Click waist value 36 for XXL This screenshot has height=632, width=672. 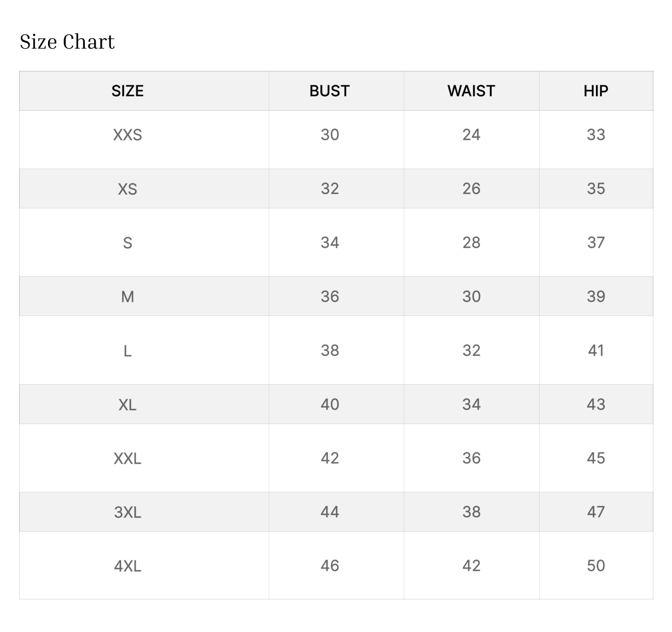[471, 458]
